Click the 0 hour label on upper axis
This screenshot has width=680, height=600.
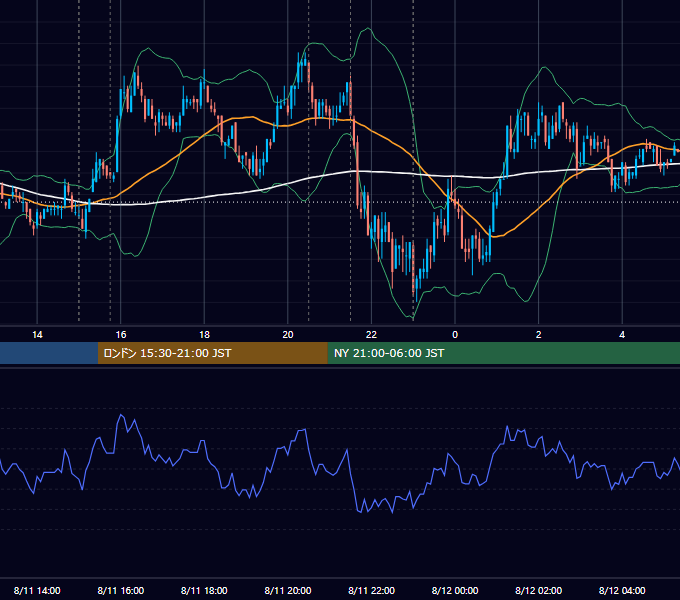pyautogui.click(x=455, y=335)
